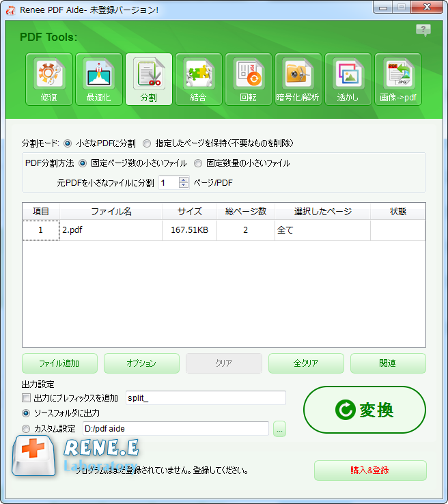The height and width of the screenshot is (504, 448).
Task: Click the ファイル追加 button
Action: 59,363
